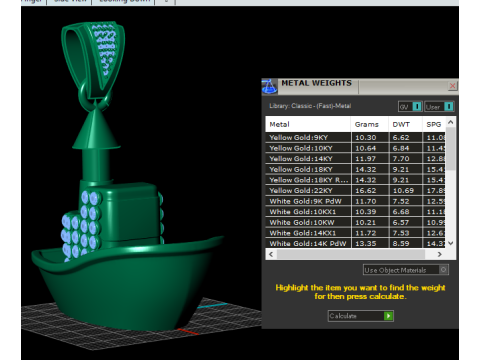Click the horizontal scroll-right arrow
The image size is (480, 360).
pyautogui.click(x=440, y=254)
